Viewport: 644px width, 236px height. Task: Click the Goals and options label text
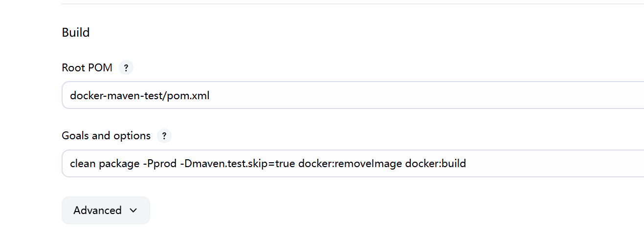pyautogui.click(x=106, y=136)
